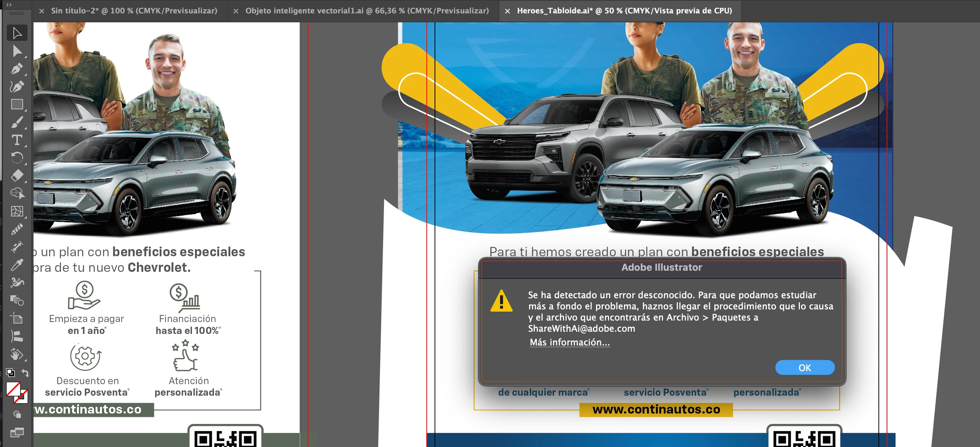The width and height of the screenshot is (980, 447).
Task: Select the Artboard tool
Action: 17,319
